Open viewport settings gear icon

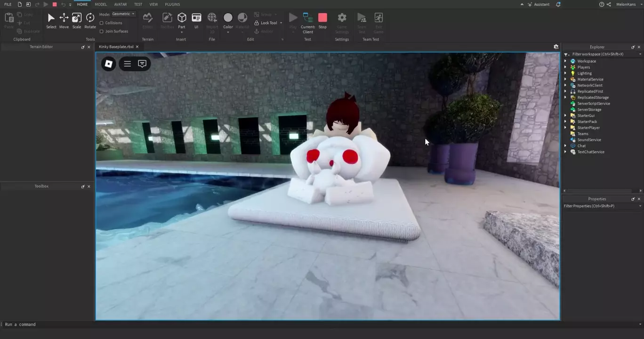[556, 47]
